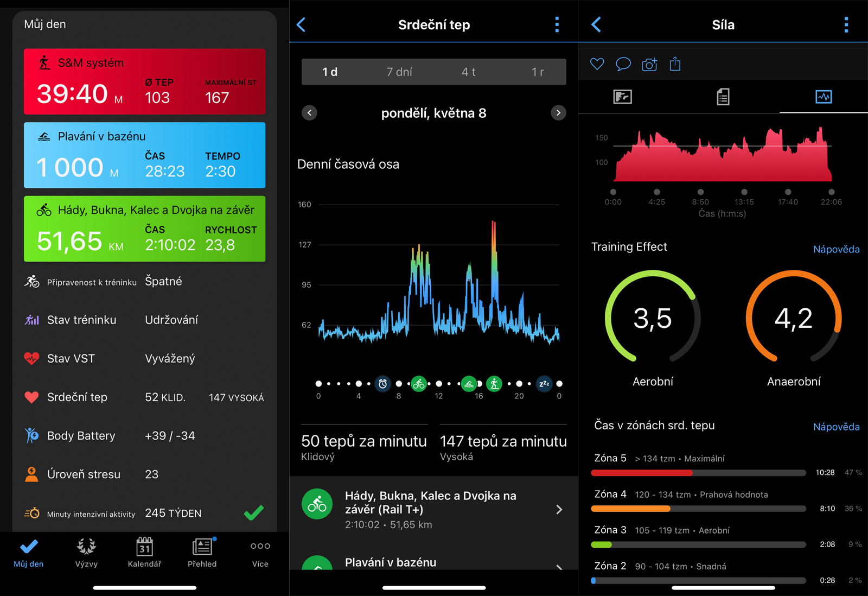868x596 pixels.
Task: Tap the 8:50 marker on the time axis
Action: (700, 192)
